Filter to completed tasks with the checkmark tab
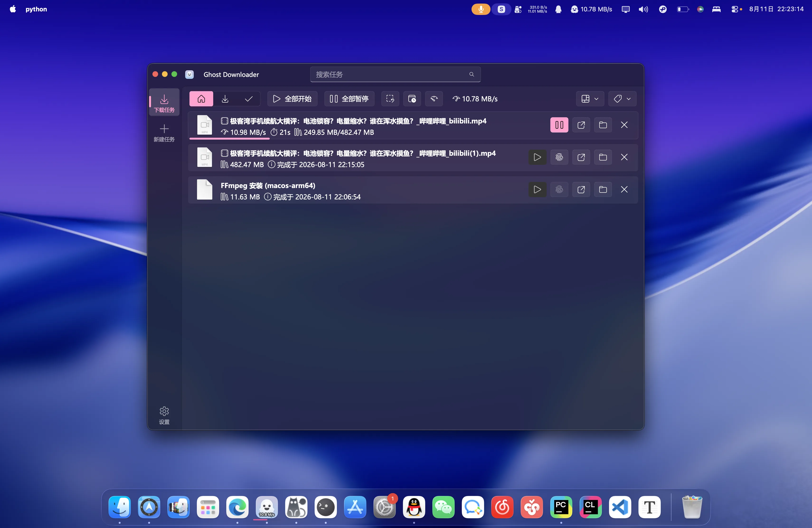Screen dimensions: 812x528 pyautogui.click(x=249, y=99)
